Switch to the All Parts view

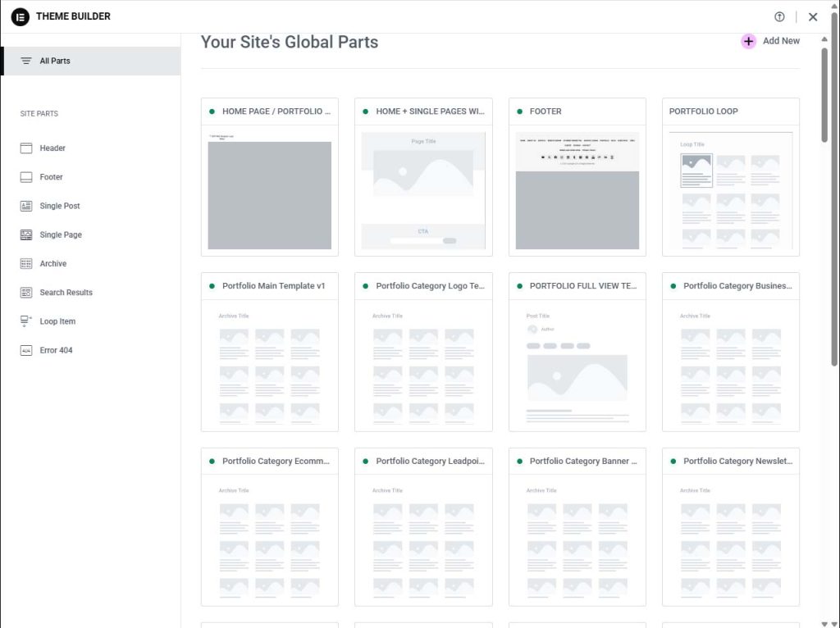tap(54, 61)
